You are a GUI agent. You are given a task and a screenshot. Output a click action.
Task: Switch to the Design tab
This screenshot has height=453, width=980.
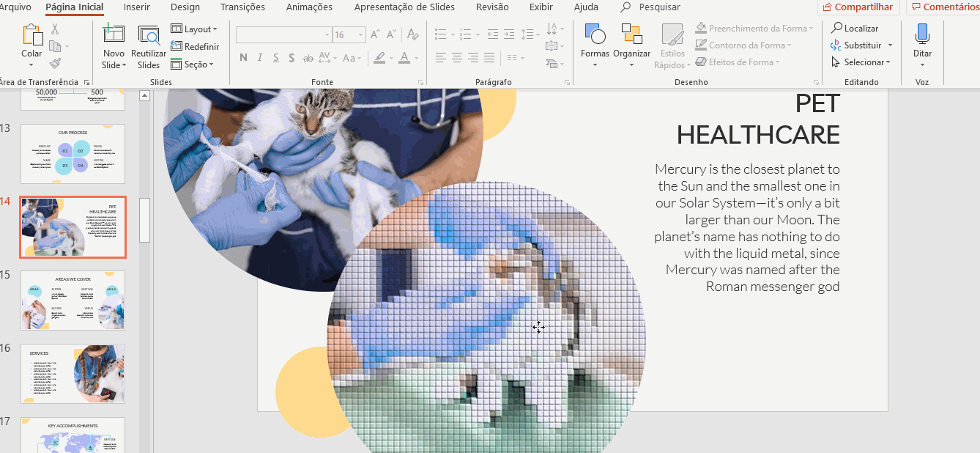point(185,7)
